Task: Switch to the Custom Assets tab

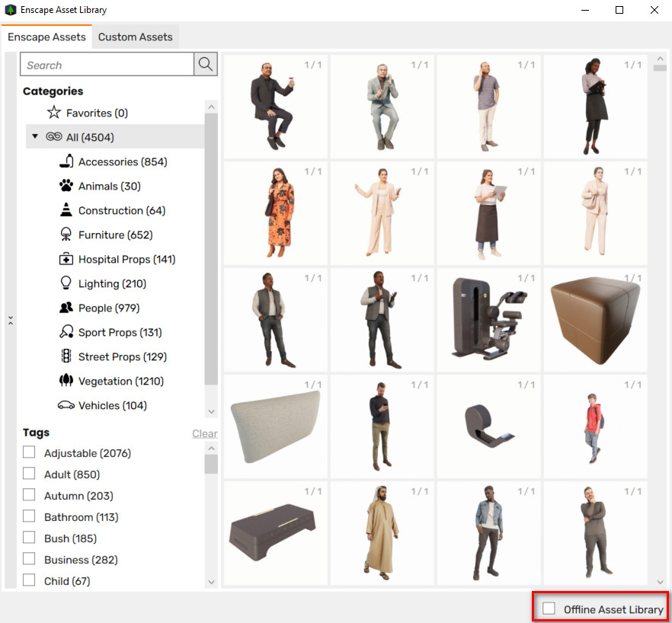Action: click(135, 37)
